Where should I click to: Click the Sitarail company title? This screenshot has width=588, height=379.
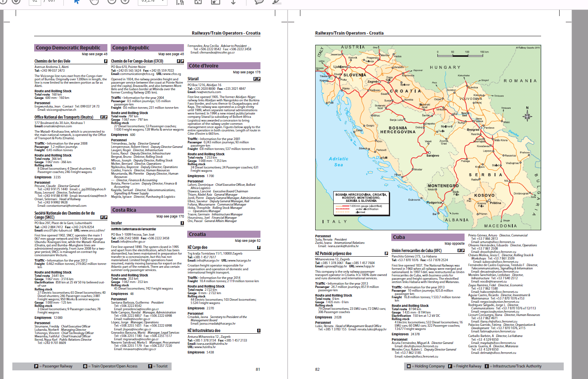(193, 79)
